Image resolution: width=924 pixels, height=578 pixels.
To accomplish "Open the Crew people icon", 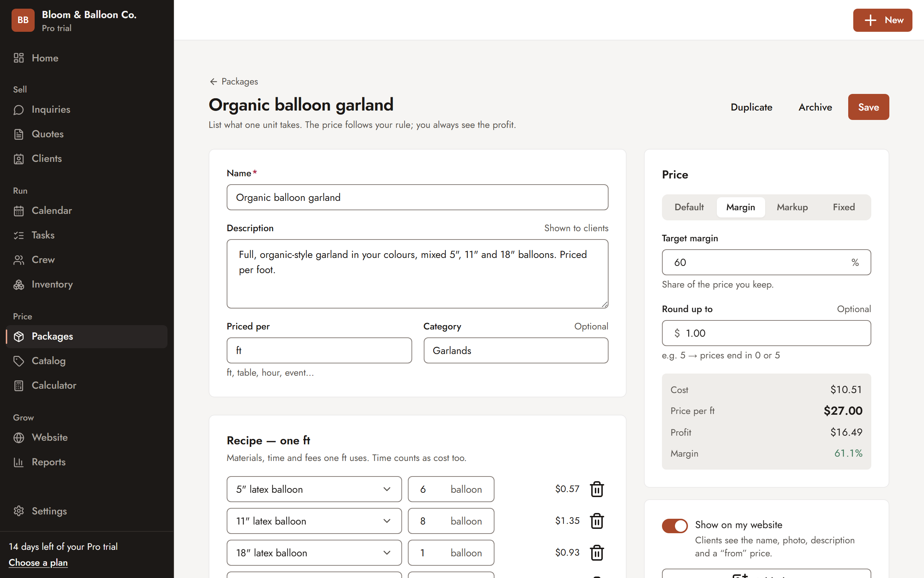I will click(x=19, y=260).
